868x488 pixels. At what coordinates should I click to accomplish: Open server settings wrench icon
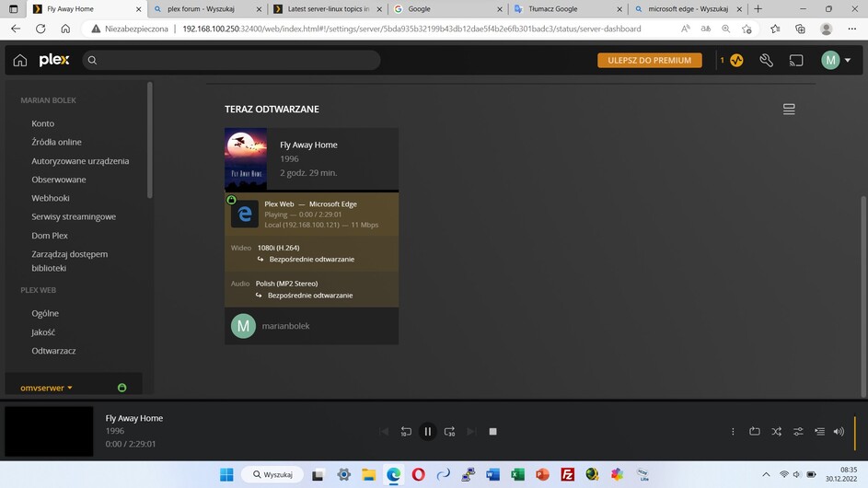pos(766,61)
